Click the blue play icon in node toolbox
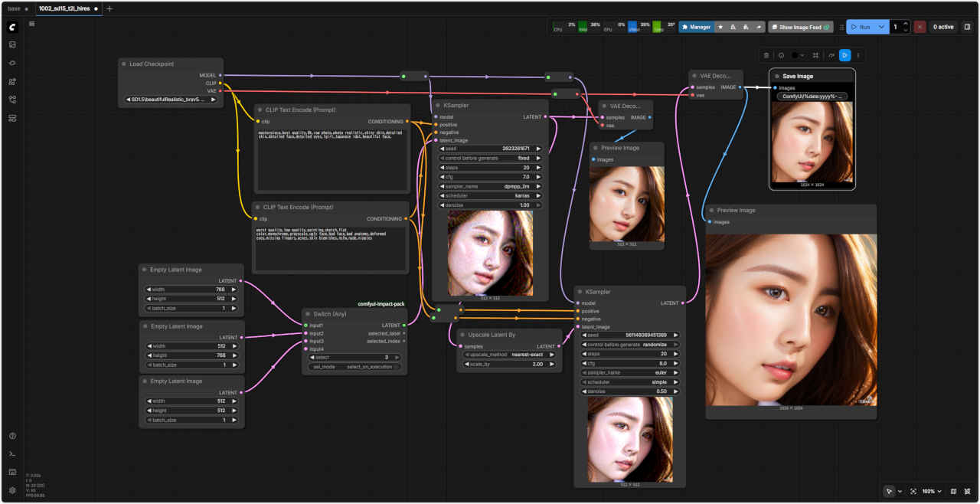Image resolution: width=980 pixels, height=504 pixels. (x=844, y=55)
